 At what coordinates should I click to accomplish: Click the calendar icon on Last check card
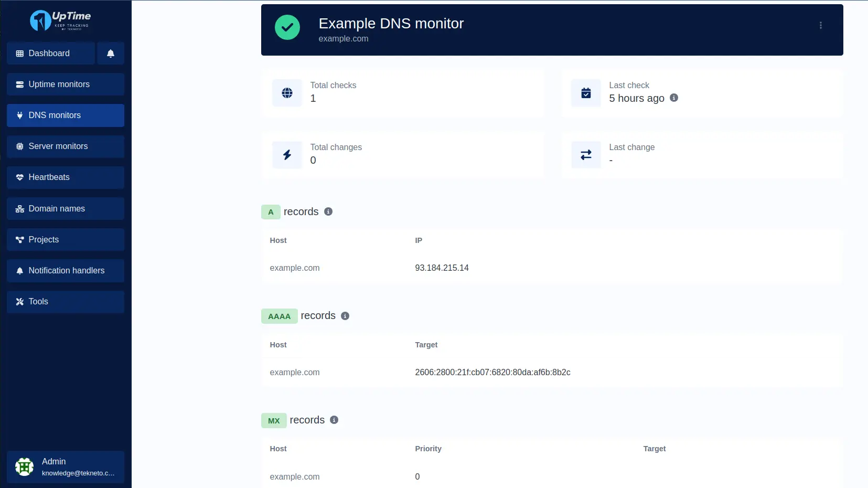point(586,93)
